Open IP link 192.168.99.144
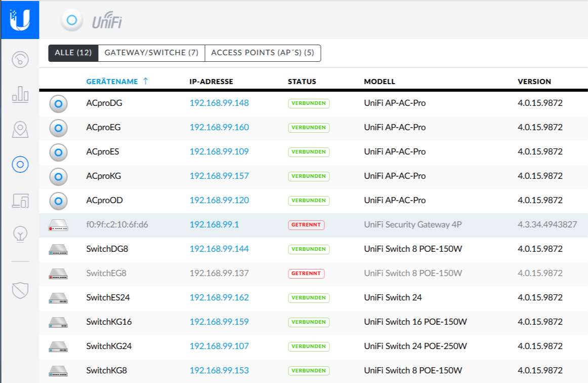 point(219,249)
